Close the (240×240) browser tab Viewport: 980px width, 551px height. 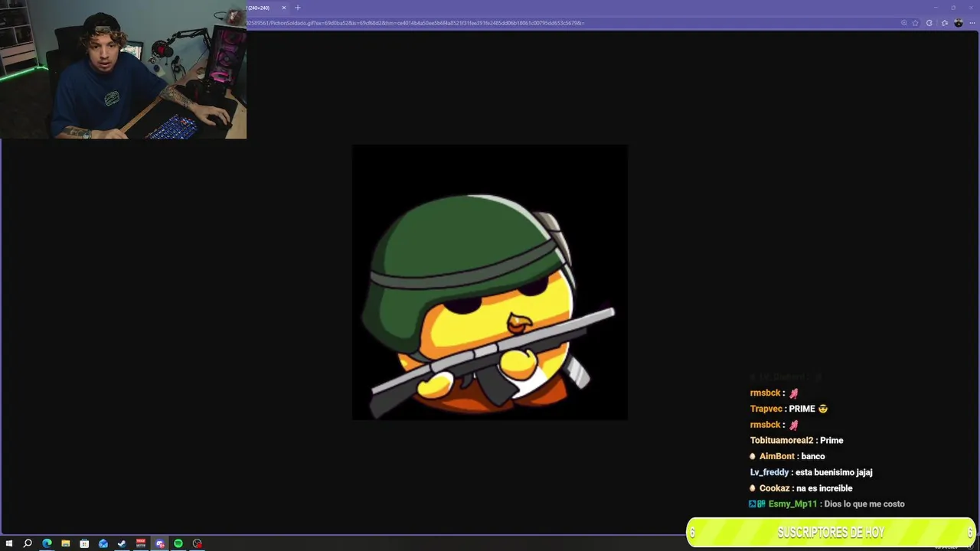(x=283, y=8)
